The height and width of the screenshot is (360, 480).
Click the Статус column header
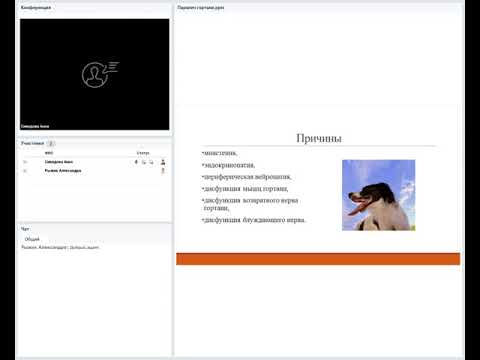pos(143,153)
